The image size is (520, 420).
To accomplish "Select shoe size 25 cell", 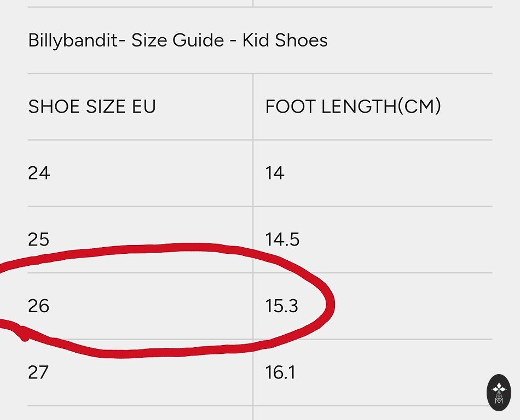I will pos(38,239).
